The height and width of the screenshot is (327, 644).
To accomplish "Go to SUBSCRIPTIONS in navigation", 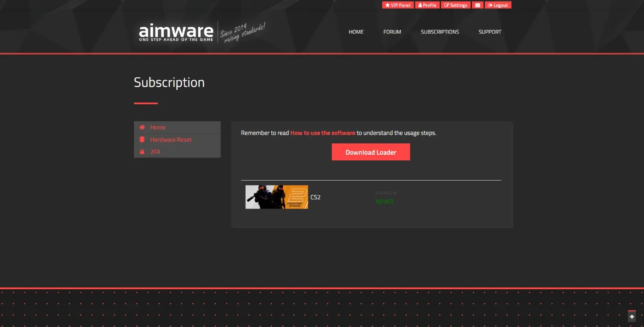I will tap(440, 32).
